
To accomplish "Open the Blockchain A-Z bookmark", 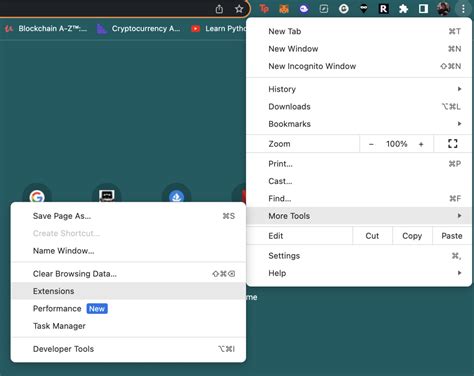I will [x=46, y=29].
